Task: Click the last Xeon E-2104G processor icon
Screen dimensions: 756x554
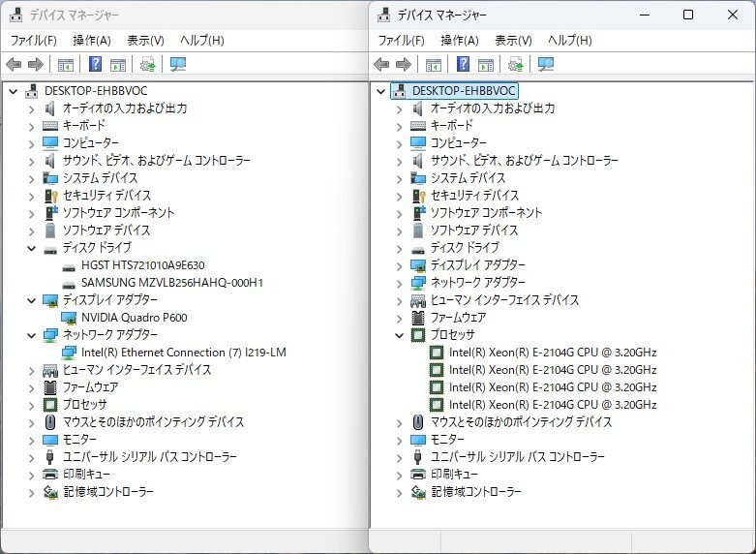Action: tap(437, 405)
